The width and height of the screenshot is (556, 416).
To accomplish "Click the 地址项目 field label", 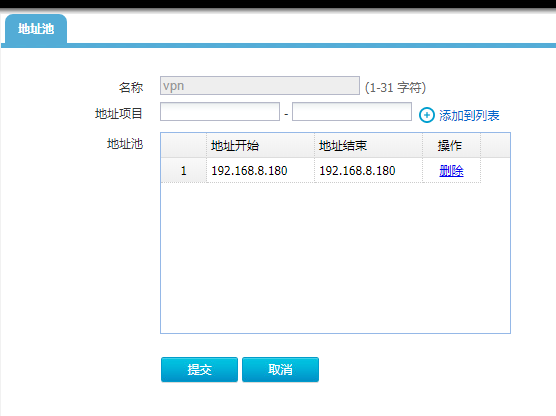I will 119,114.
